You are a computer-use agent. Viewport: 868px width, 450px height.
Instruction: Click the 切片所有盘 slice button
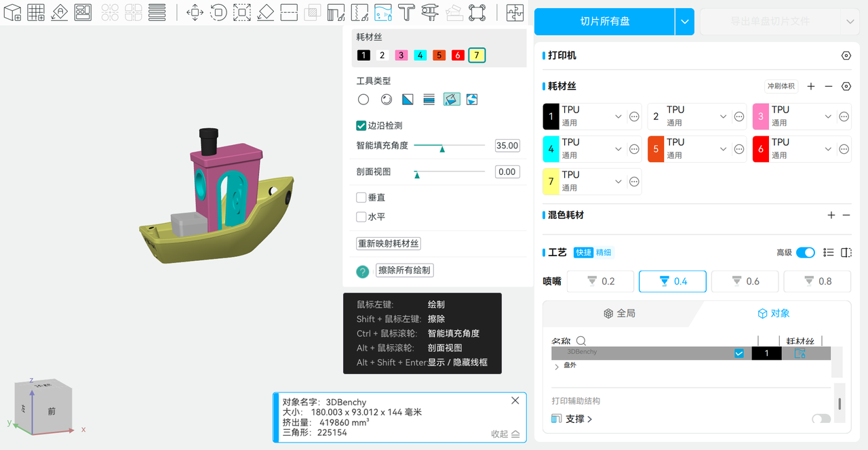click(x=605, y=22)
